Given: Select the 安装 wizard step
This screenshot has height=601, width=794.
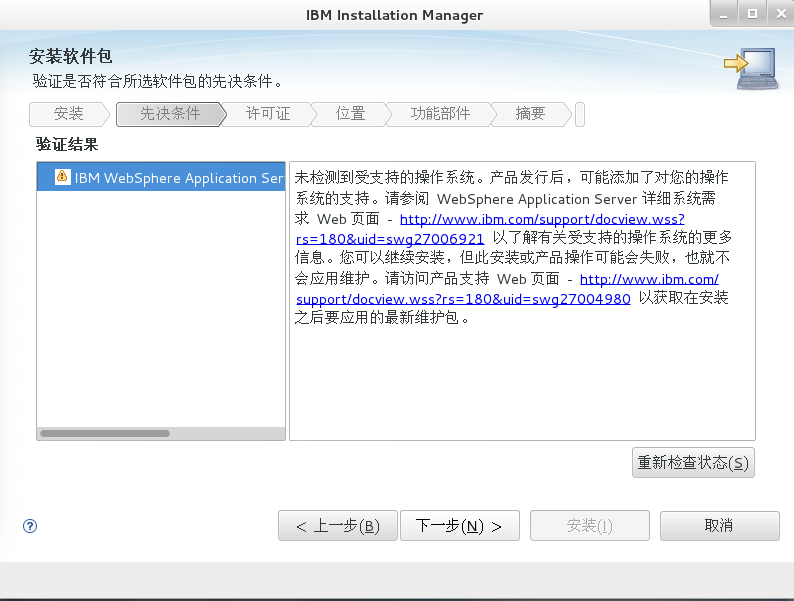Looking at the screenshot, I should click(x=69, y=114).
